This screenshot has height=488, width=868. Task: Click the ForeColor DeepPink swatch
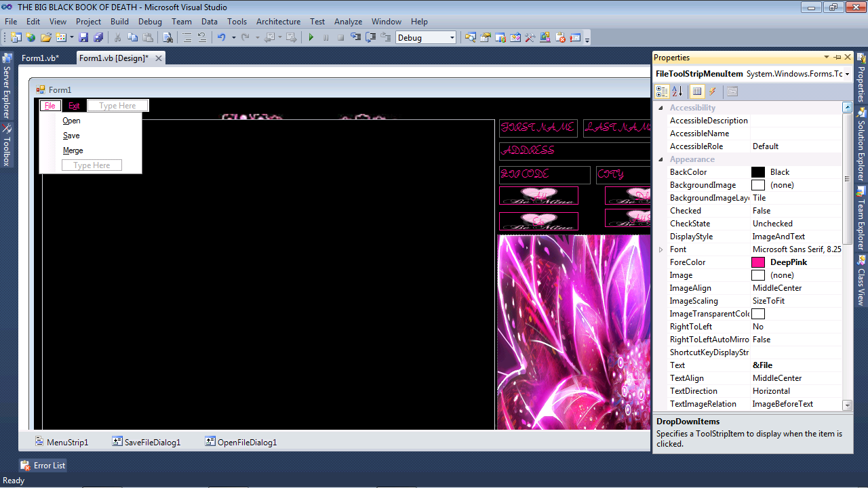(758, 262)
